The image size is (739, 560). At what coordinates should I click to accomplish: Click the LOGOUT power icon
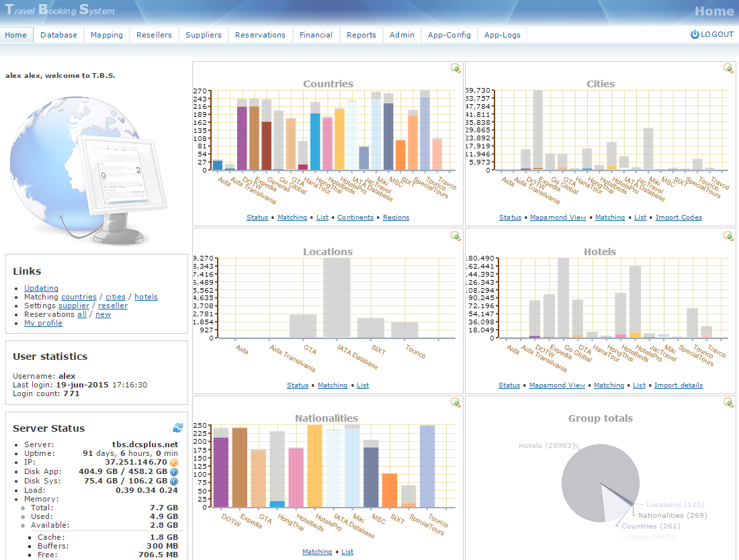[695, 34]
